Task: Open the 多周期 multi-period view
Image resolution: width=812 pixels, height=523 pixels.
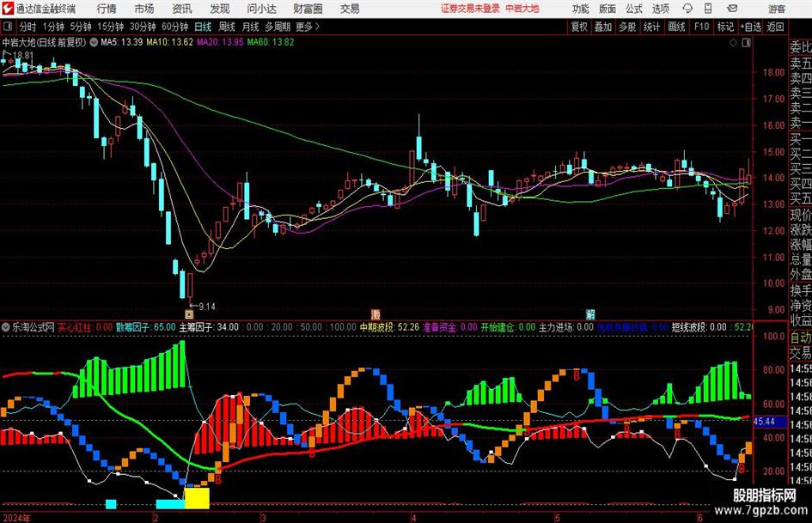Action: click(278, 27)
